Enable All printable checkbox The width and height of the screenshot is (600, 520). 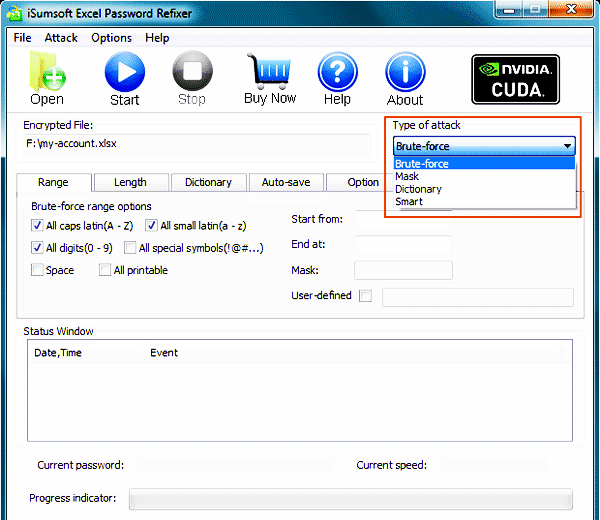pos(104,270)
